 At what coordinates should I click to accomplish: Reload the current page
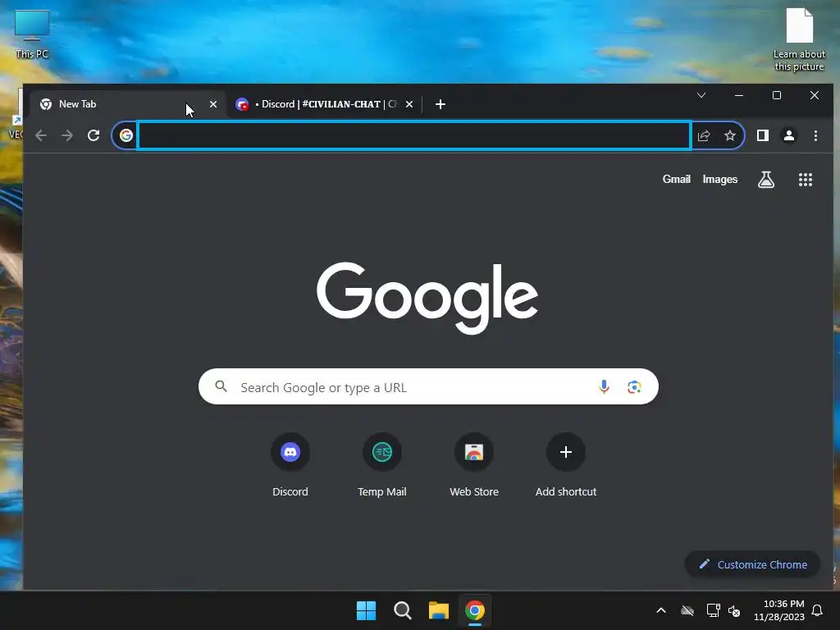pyautogui.click(x=94, y=135)
